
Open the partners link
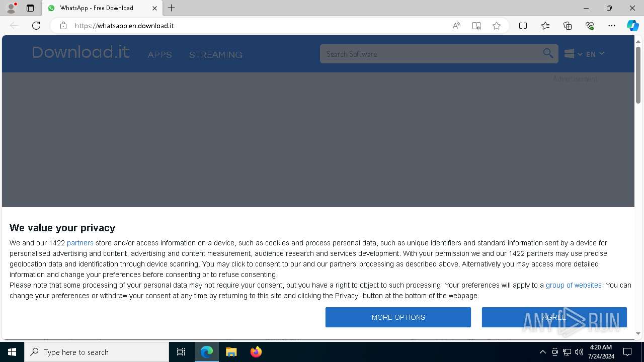(80, 243)
